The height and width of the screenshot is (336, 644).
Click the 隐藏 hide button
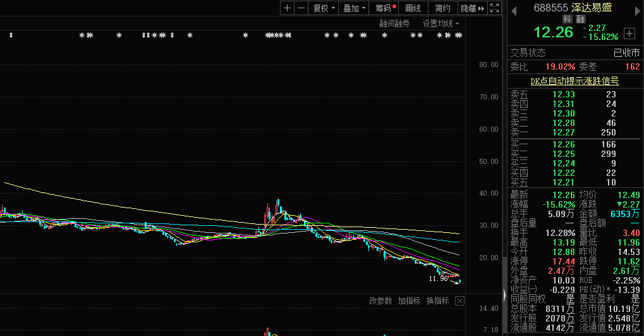point(472,8)
